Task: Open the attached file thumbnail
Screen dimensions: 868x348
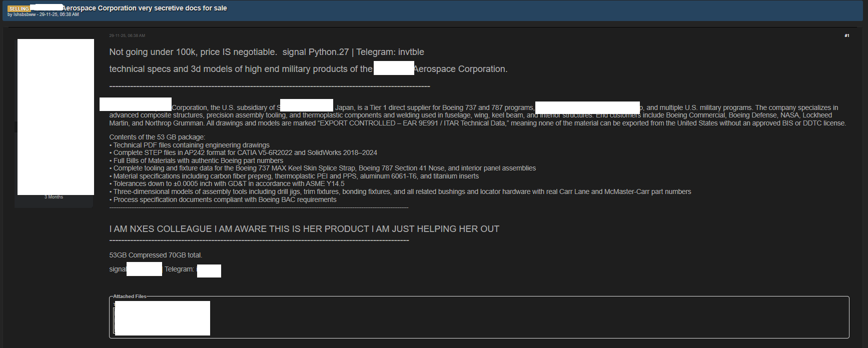Action: pyautogui.click(x=162, y=318)
